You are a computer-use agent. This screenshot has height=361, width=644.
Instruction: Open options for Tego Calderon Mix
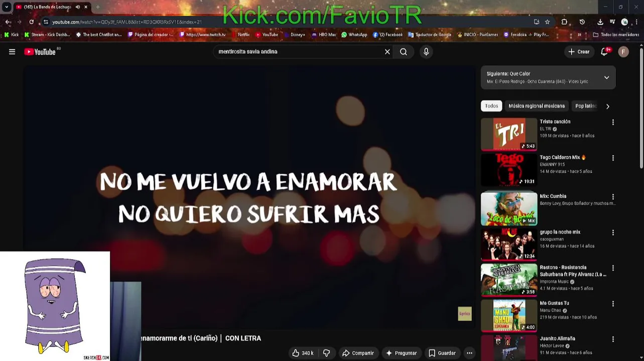click(x=613, y=158)
